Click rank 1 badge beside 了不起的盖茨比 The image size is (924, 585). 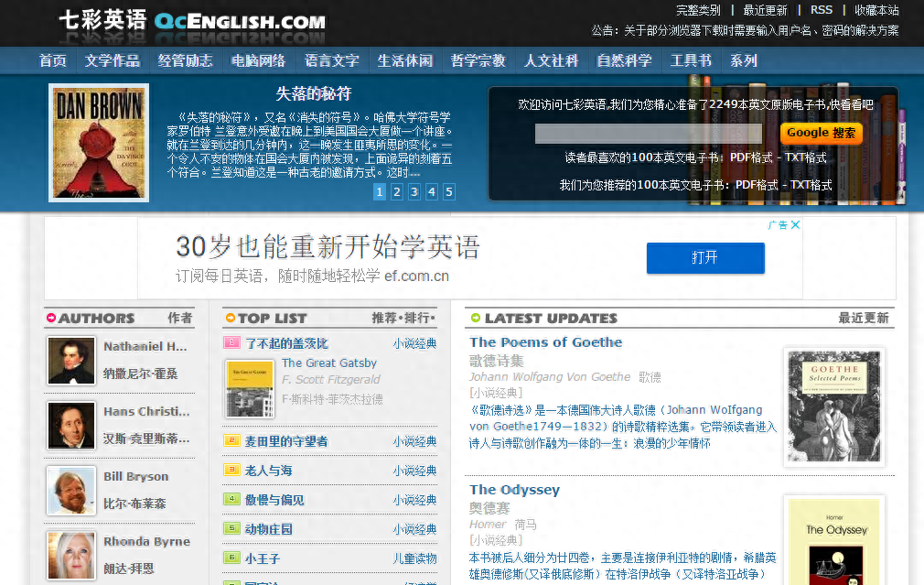pyautogui.click(x=231, y=342)
